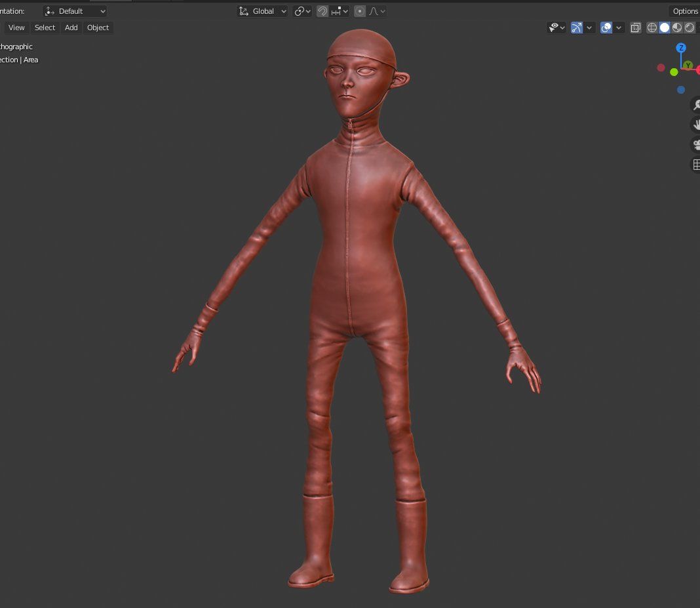Toggle the Show Overlays button
The width and height of the screenshot is (700, 608).
point(606,28)
